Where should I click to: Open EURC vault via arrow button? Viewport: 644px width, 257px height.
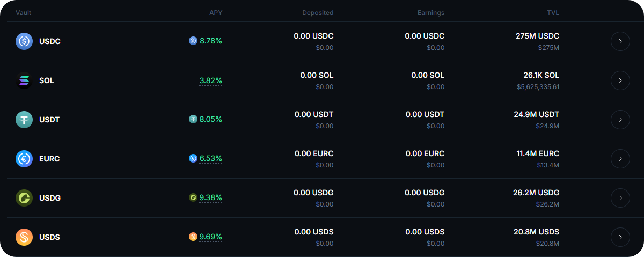pos(620,159)
